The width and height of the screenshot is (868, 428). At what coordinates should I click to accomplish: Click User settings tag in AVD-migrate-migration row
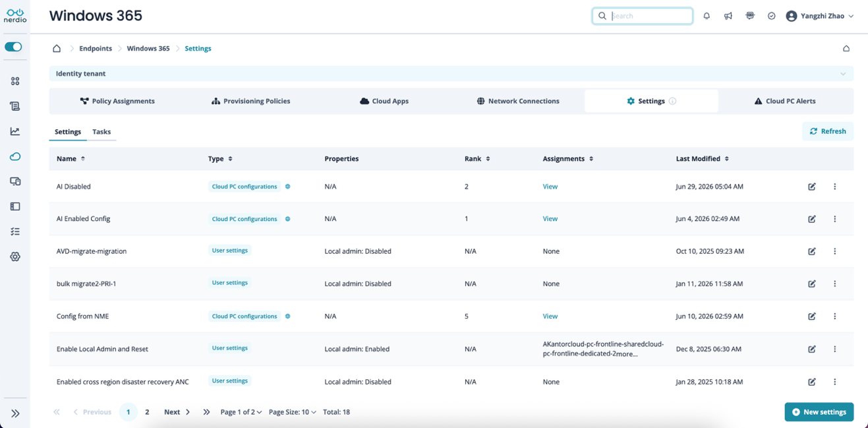(x=230, y=251)
